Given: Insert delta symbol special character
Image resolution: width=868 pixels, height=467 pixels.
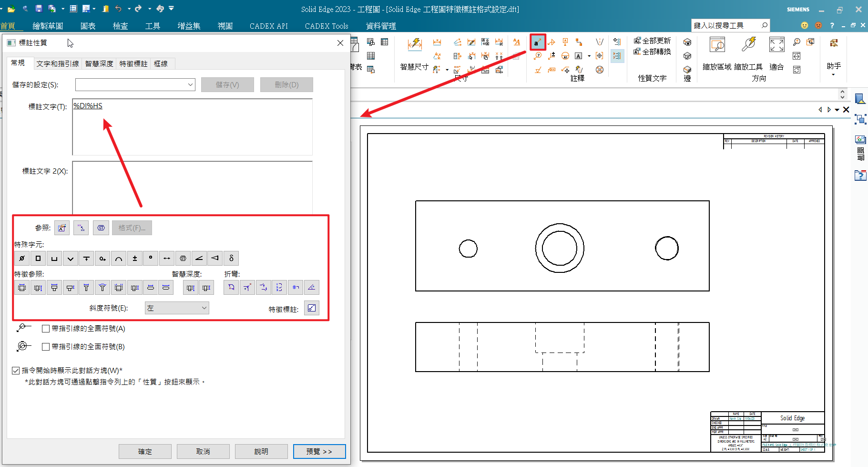Looking at the screenshot, I should click(231, 258).
